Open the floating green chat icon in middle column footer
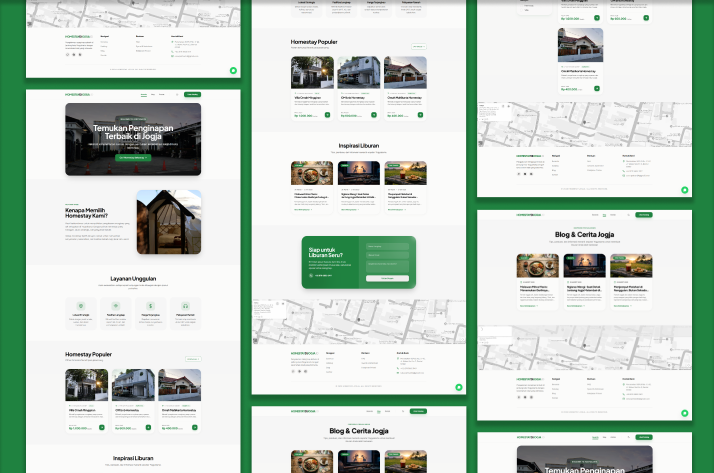Image resolution: width=714 pixels, height=473 pixels. pos(458,387)
